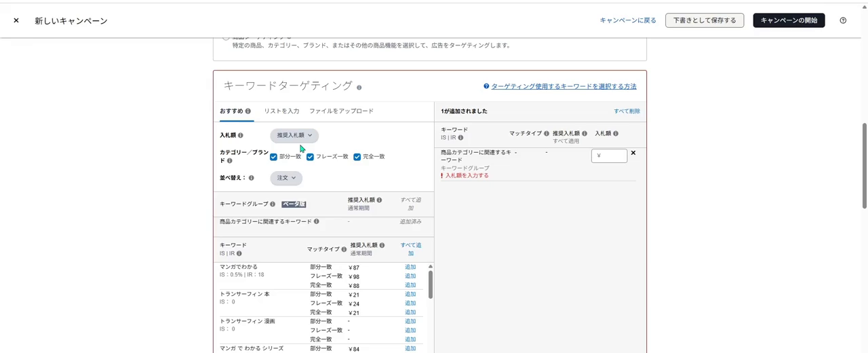The height and width of the screenshot is (353, 868).
Task: Click the keyword list scrollbar thumb
Action: tap(431, 284)
